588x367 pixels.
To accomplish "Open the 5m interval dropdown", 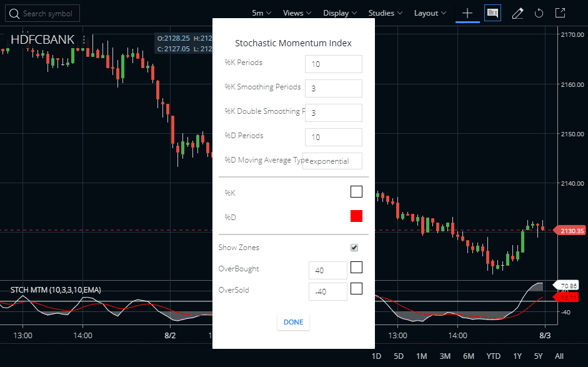I will point(261,13).
